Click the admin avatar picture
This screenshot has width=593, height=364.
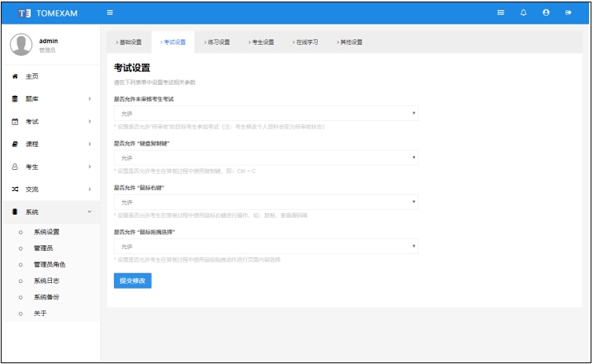[x=21, y=44]
